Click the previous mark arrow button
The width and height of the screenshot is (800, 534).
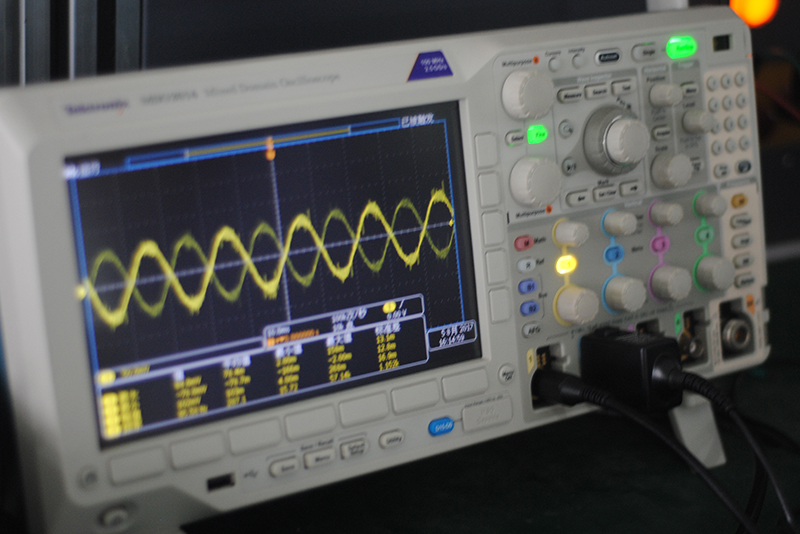tap(579, 197)
